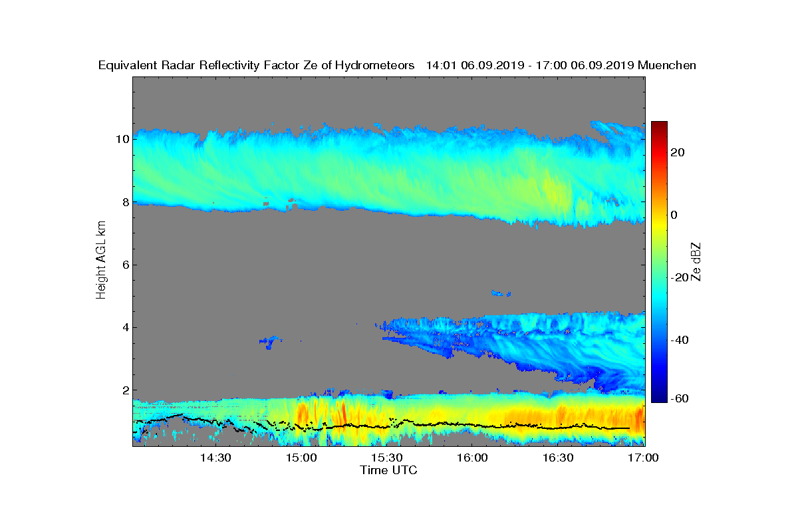Click the height tick label 4
The height and width of the screenshot is (532, 798).
point(124,327)
